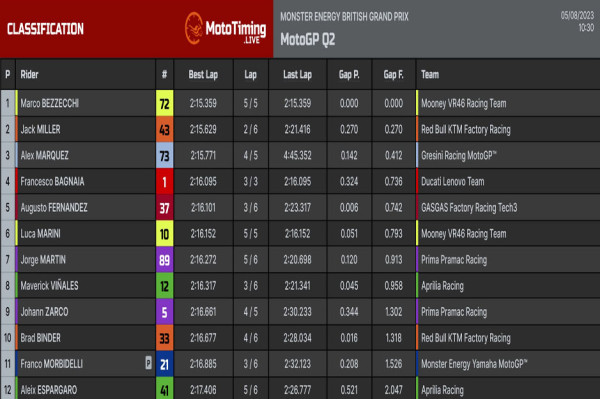Click the Monster Energy British Grand Prix label
The height and width of the screenshot is (399, 600).
tap(344, 16)
